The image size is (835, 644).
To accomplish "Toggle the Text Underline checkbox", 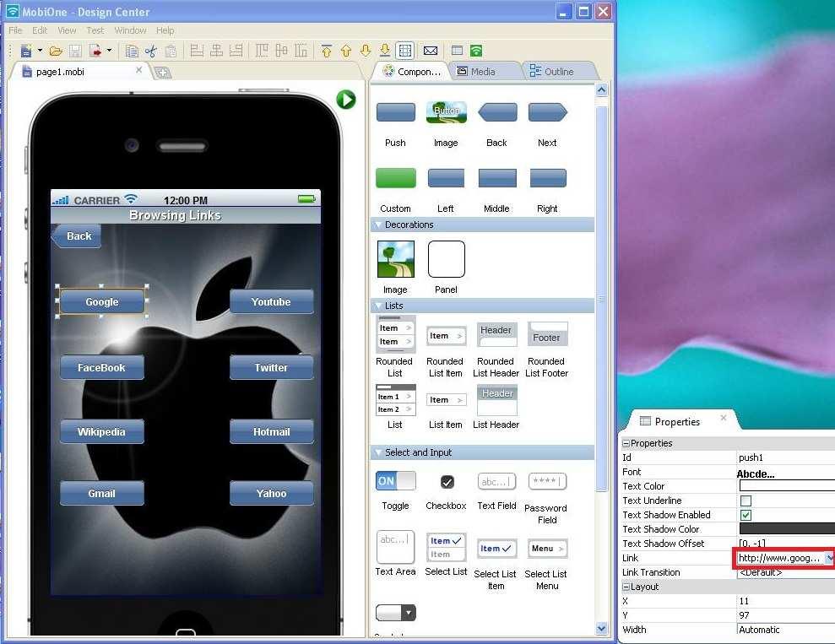I will pyautogui.click(x=746, y=501).
